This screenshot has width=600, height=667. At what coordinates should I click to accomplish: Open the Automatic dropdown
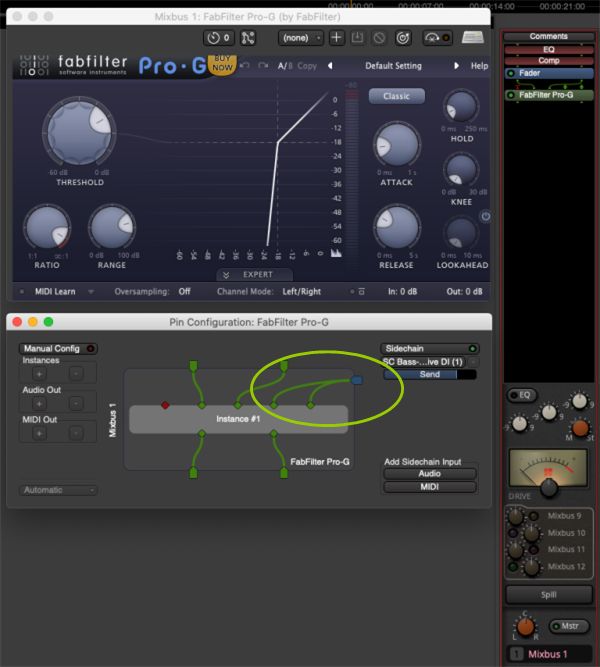58,490
